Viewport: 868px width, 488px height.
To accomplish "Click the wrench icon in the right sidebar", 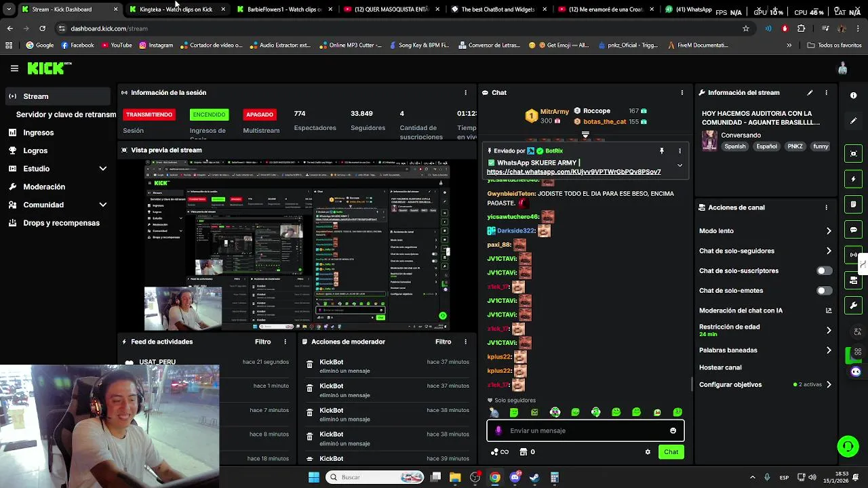I will 854,306.
